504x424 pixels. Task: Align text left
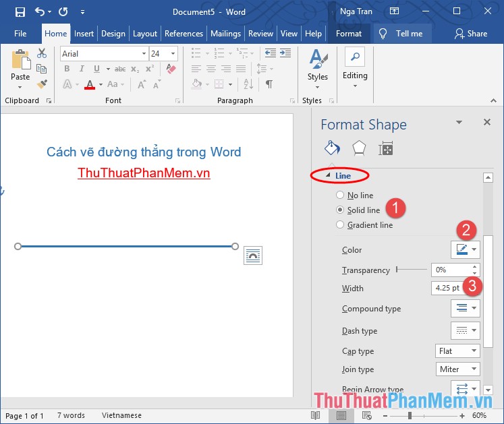click(196, 68)
